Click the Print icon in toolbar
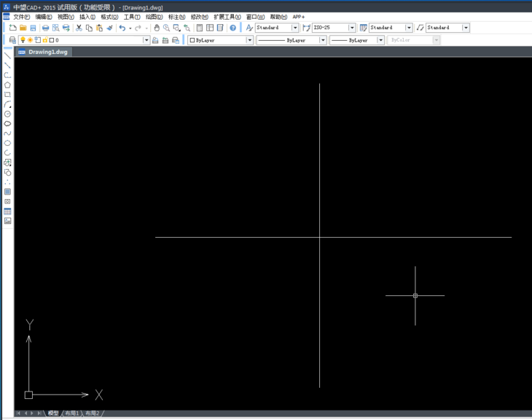Image resolution: width=532 pixels, height=420 pixels. [45, 28]
